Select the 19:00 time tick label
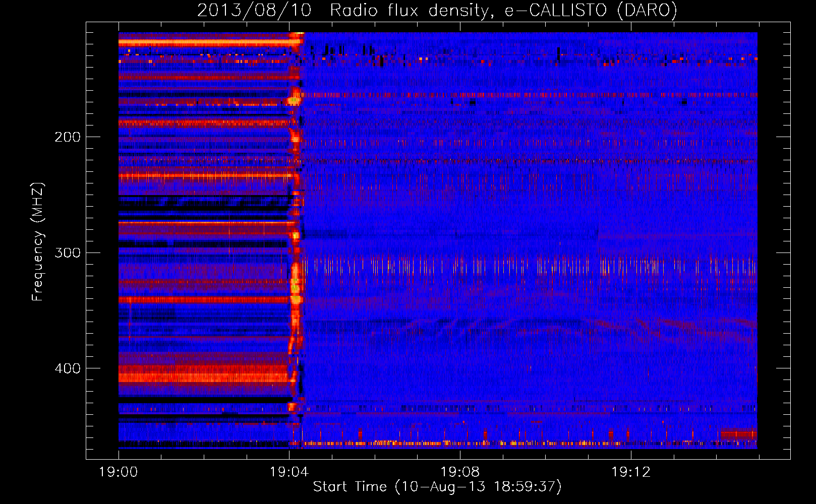This screenshot has height=504, width=816. [x=119, y=472]
